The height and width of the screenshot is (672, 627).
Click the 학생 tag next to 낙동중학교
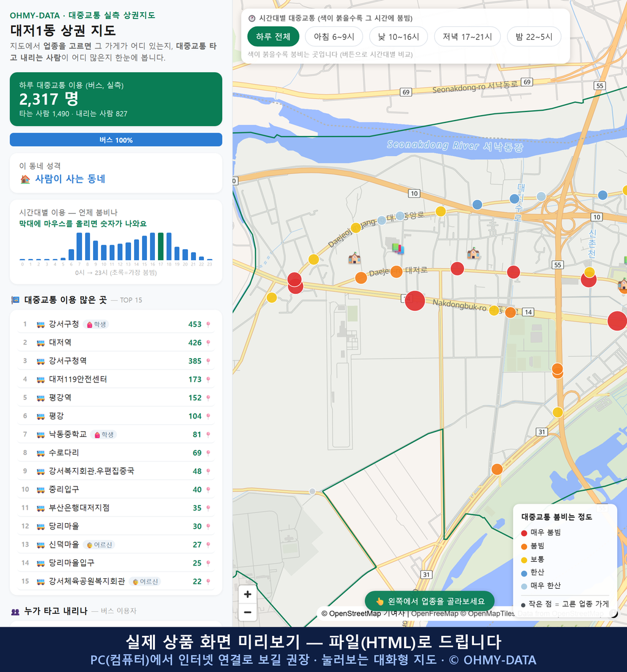pyautogui.click(x=103, y=435)
